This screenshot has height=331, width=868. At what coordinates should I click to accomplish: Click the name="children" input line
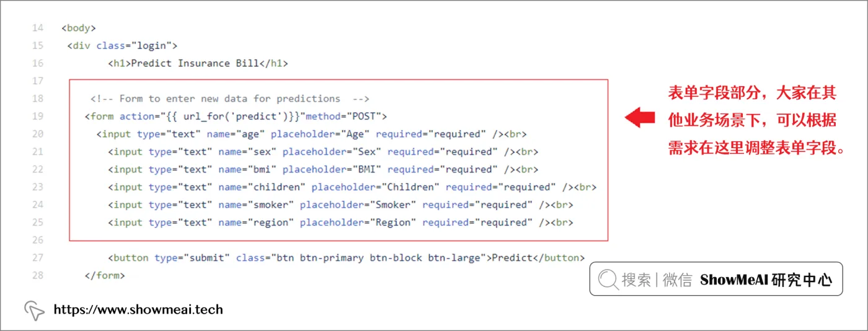click(352, 187)
